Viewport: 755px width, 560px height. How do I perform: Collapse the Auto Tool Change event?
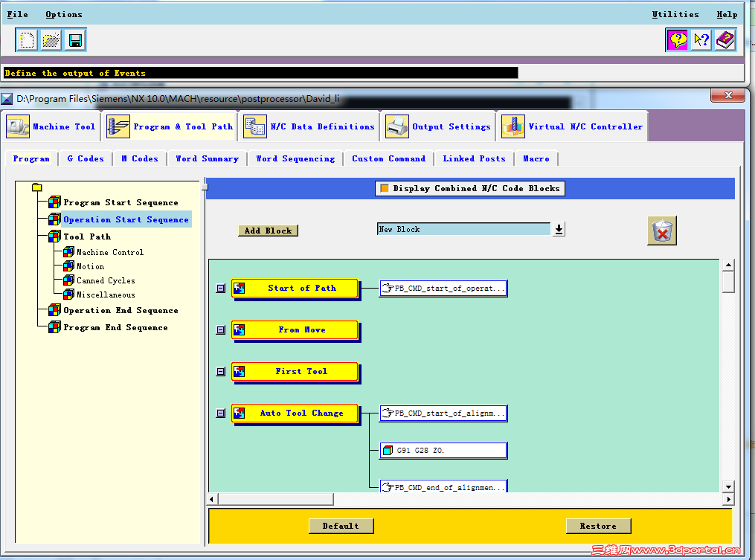click(220, 413)
